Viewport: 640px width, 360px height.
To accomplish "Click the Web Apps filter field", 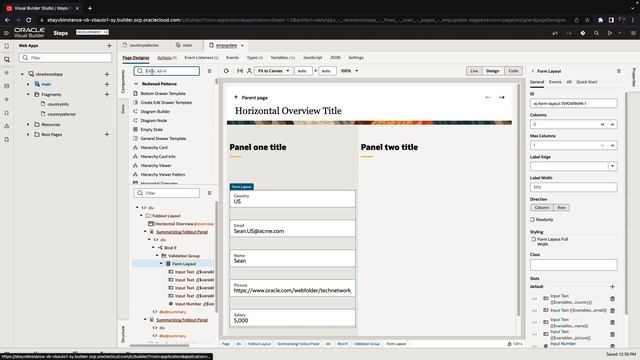I will 65,58.
